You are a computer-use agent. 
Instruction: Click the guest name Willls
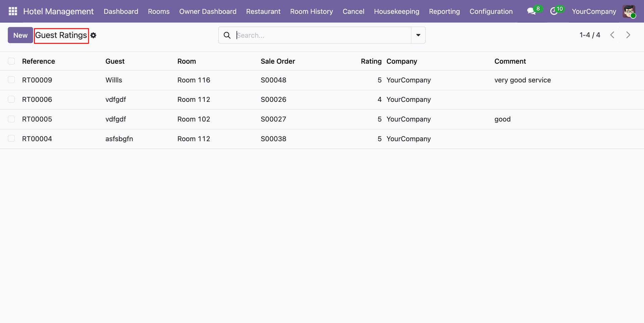coord(114,80)
